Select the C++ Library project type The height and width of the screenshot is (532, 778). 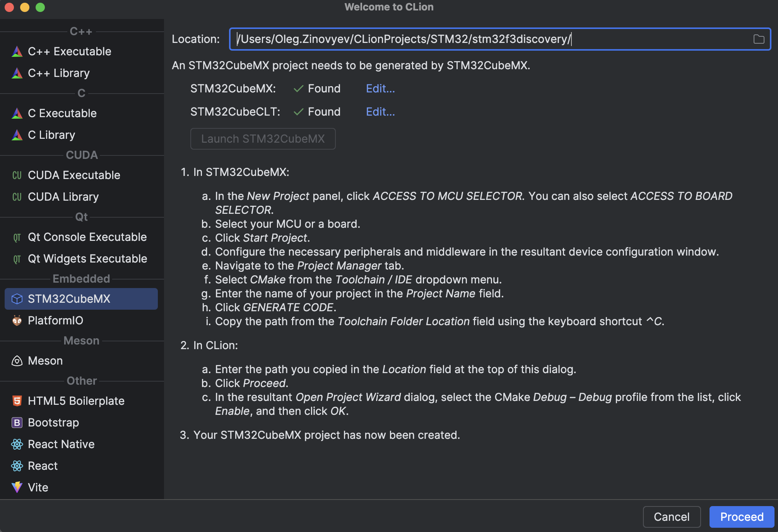[58, 73]
